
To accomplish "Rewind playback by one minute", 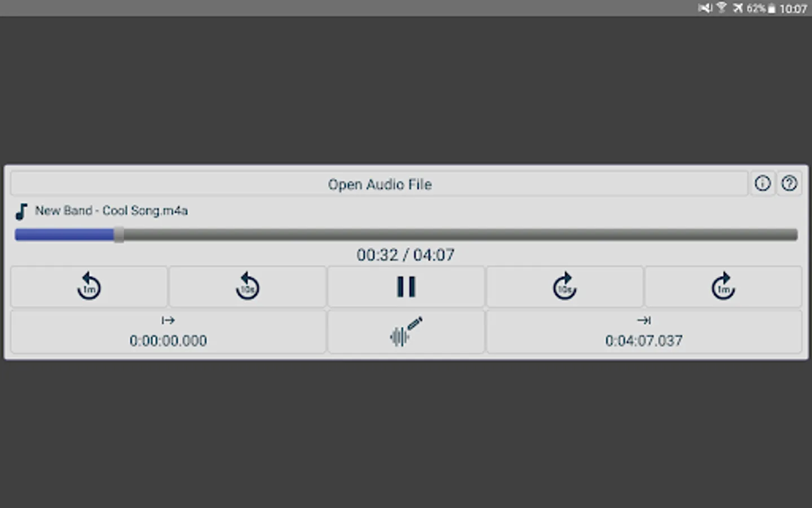I will 89,287.
